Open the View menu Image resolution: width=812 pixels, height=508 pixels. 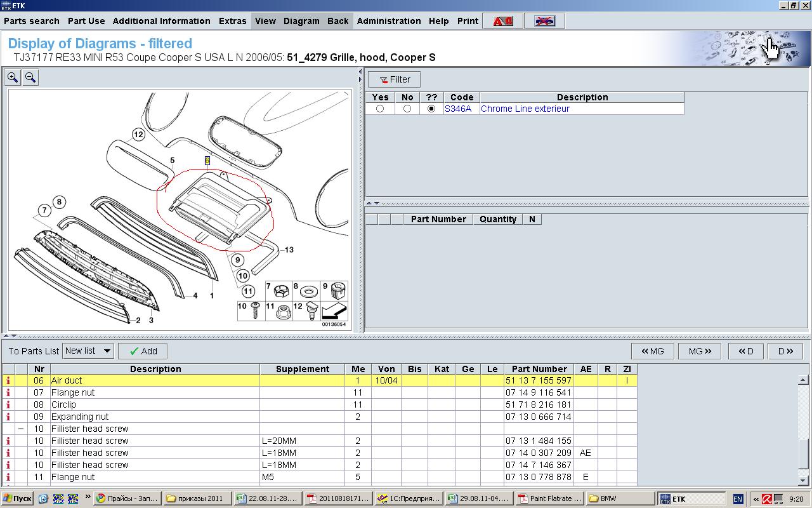pos(265,21)
